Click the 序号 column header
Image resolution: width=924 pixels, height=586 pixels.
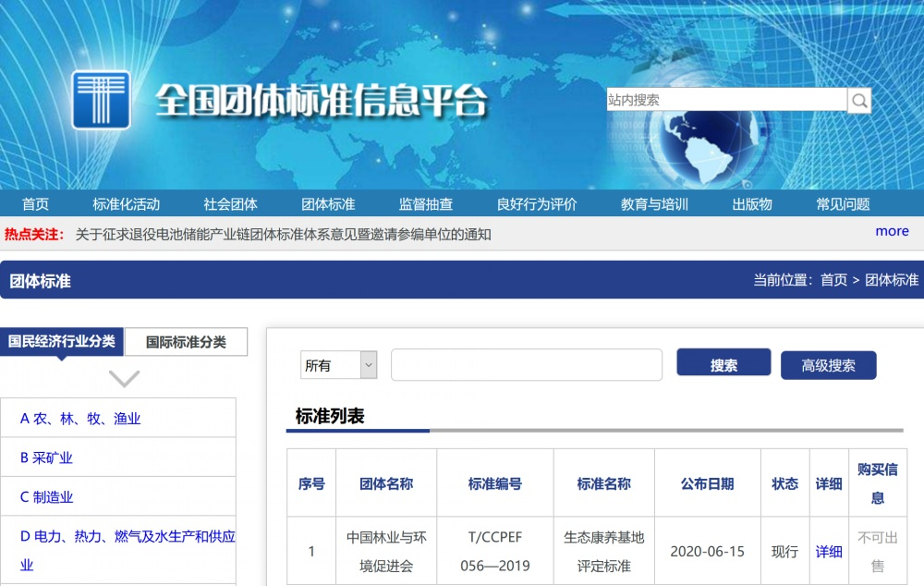[311, 484]
